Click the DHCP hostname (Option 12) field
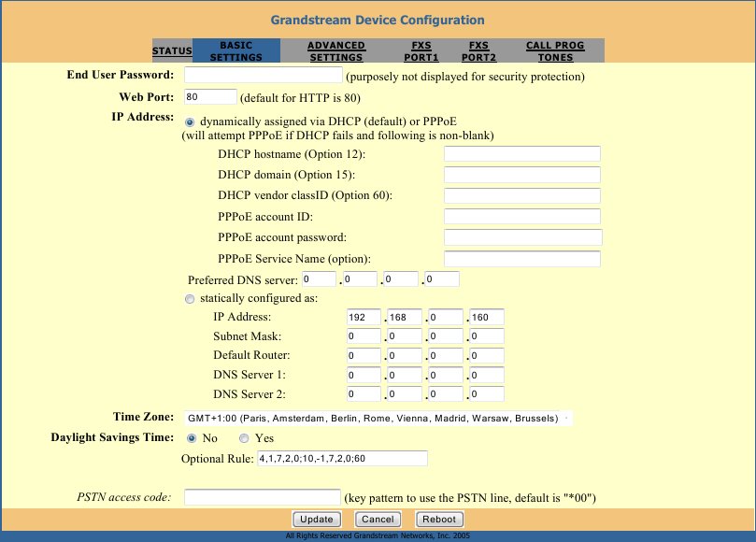Screen dimensions: 756x542 (522, 154)
